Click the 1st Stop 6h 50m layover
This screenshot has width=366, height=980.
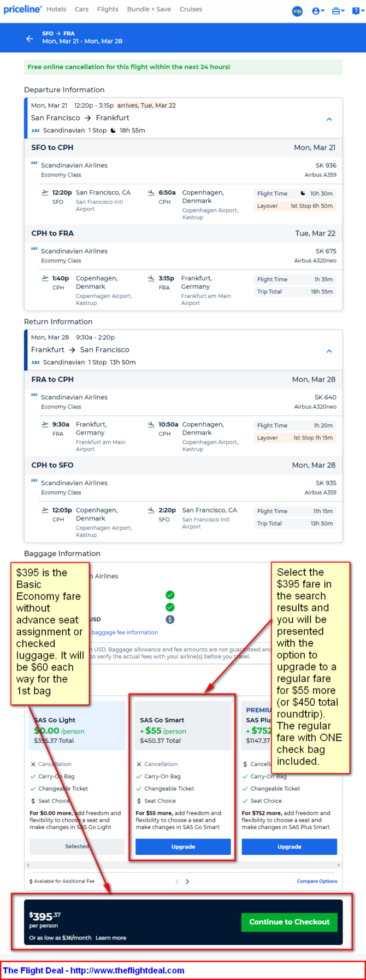point(311,206)
